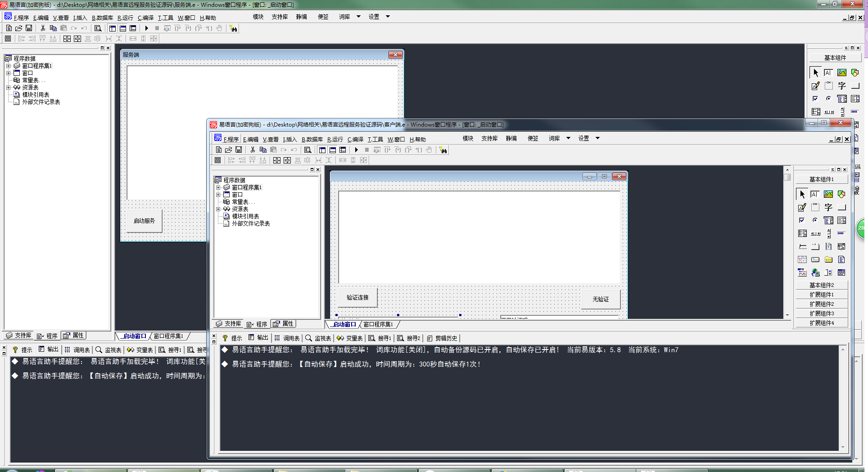Click the scroll-down arrow of the client designer scrollbar

(x=787, y=315)
